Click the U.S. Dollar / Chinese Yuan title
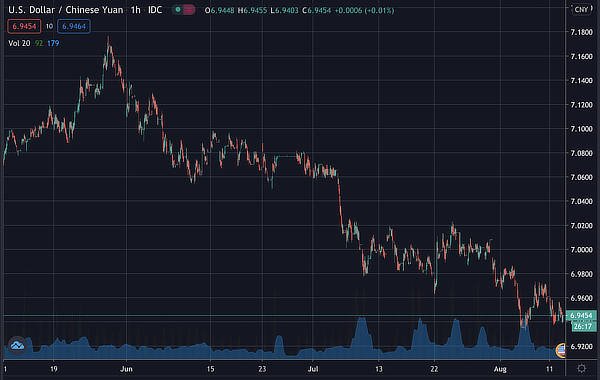Image resolution: width=600 pixels, height=380 pixels. pos(66,10)
